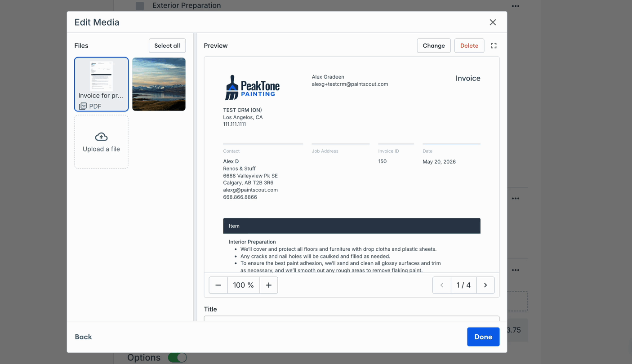The width and height of the screenshot is (632, 364).
Task: Click the Select all button
Action: tap(167, 45)
